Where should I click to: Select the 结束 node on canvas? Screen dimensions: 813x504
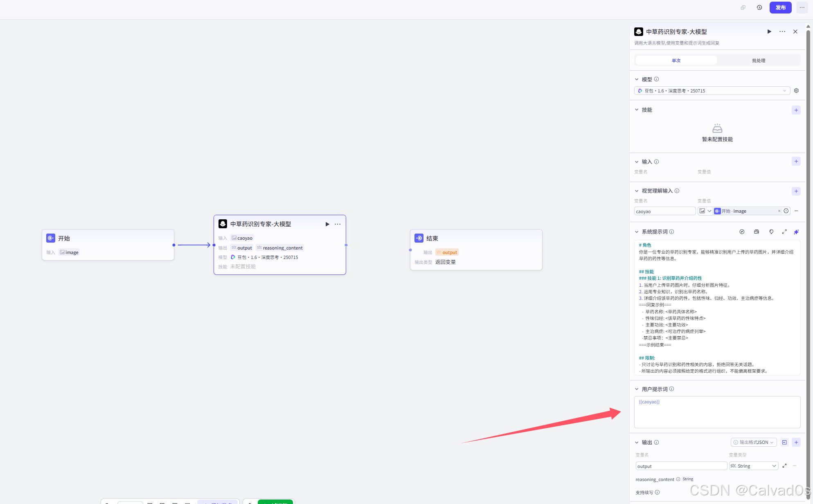click(x=476, y=239)
